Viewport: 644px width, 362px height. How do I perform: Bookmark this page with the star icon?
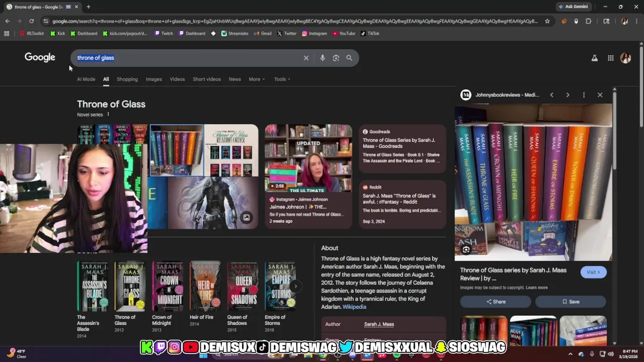pos(547,21)
